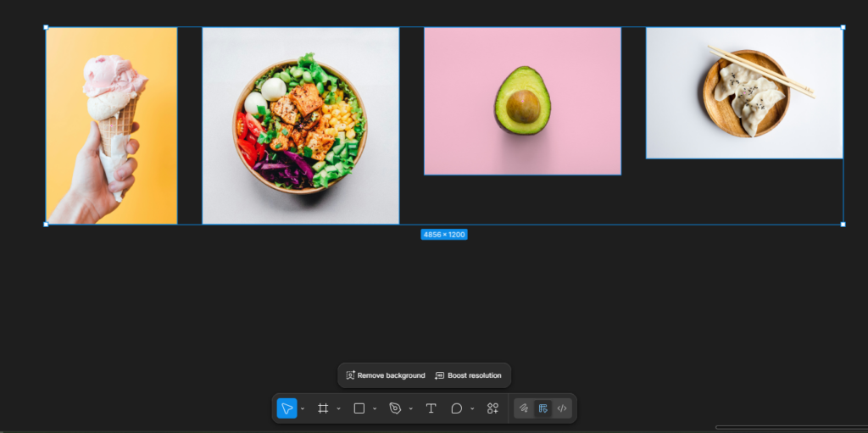This screenshot has height=433, width=868.
Task: Select the Move tool arrow icon
Action: [287, 408]
